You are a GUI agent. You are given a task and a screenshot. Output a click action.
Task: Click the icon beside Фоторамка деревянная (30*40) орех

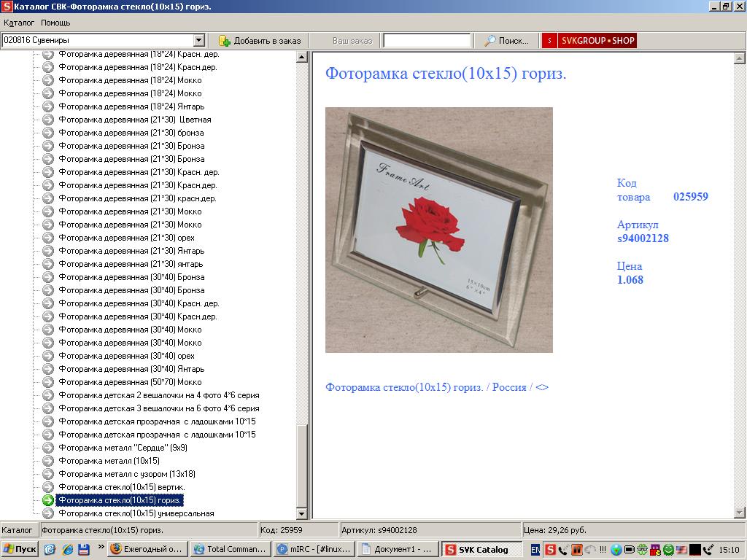tap(47, 356)
